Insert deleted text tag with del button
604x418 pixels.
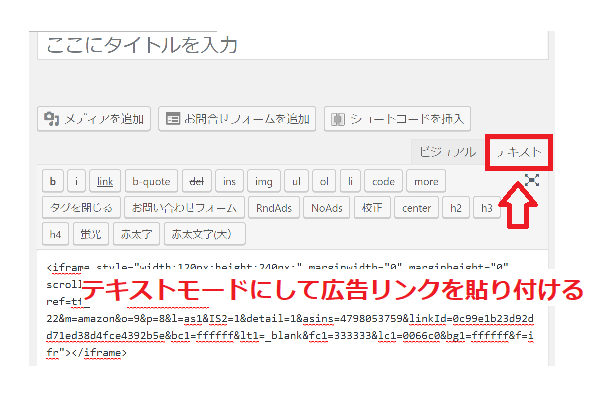point(196,181)
